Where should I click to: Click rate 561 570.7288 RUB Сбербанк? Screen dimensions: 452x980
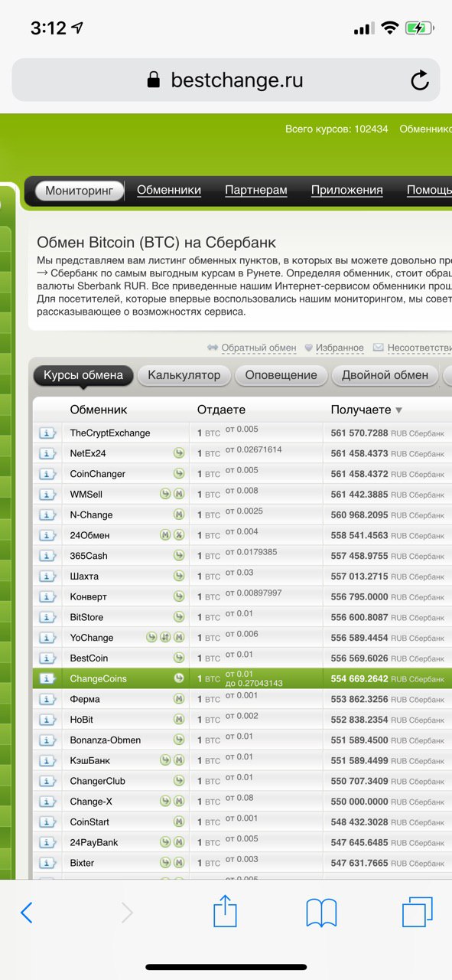click(387, 433)
